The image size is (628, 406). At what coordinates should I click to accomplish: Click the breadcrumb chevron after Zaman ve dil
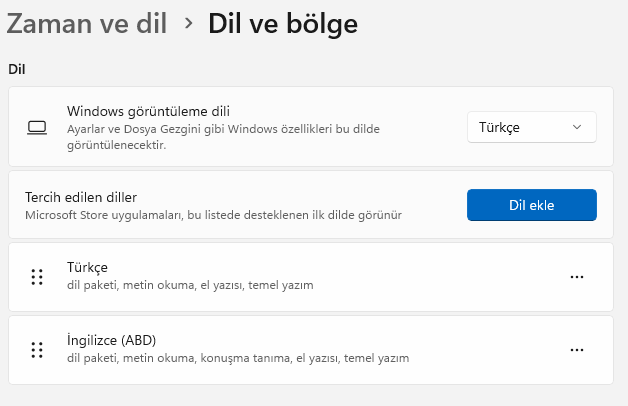click(x=188, y=23)
